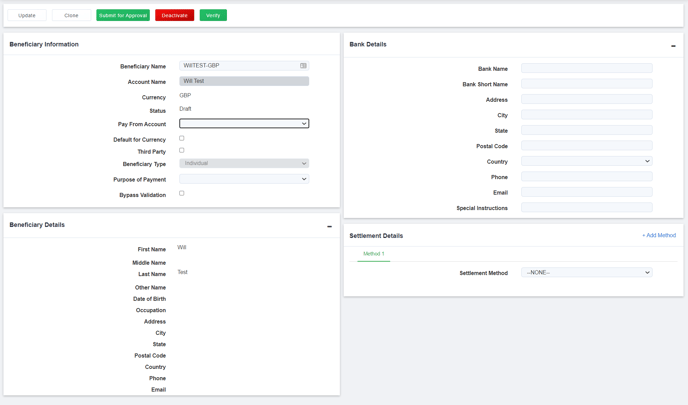
Task: Collapse the Beneficiary Details panel
Action: (329, 227)
